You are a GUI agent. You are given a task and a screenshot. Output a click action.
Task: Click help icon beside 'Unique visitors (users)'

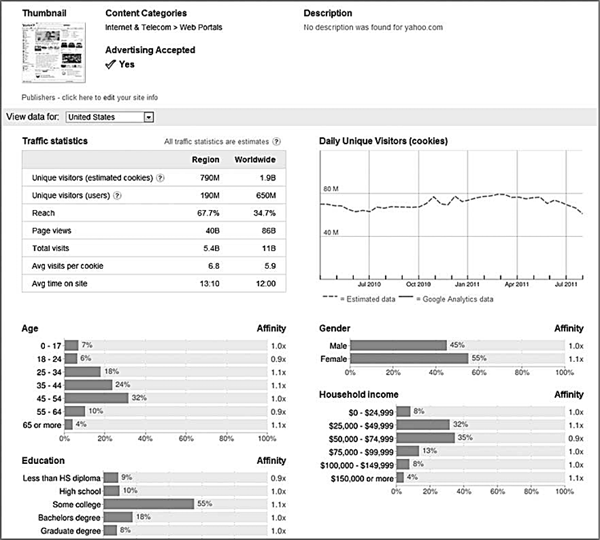118,195
